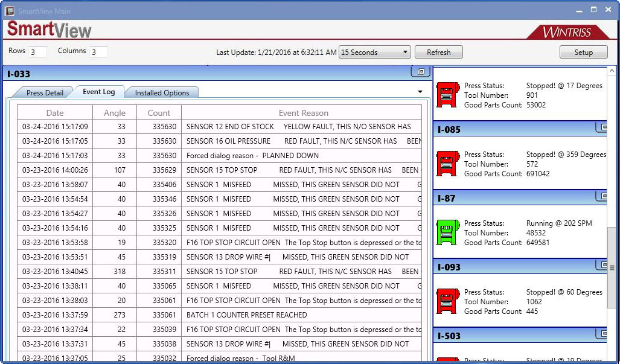Screen dimensions: 620x364
Task: Click Tool Number value 1062
Action: 534,302
